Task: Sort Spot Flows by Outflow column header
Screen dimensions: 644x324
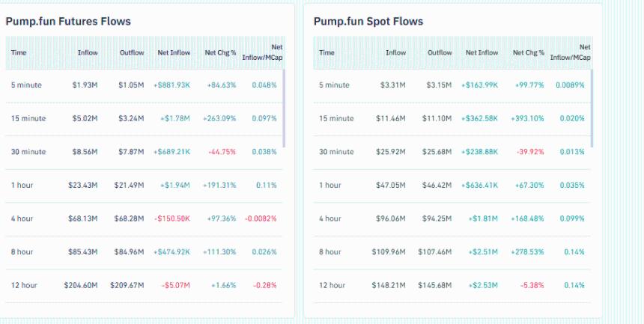Action: (x=440, y=52)
